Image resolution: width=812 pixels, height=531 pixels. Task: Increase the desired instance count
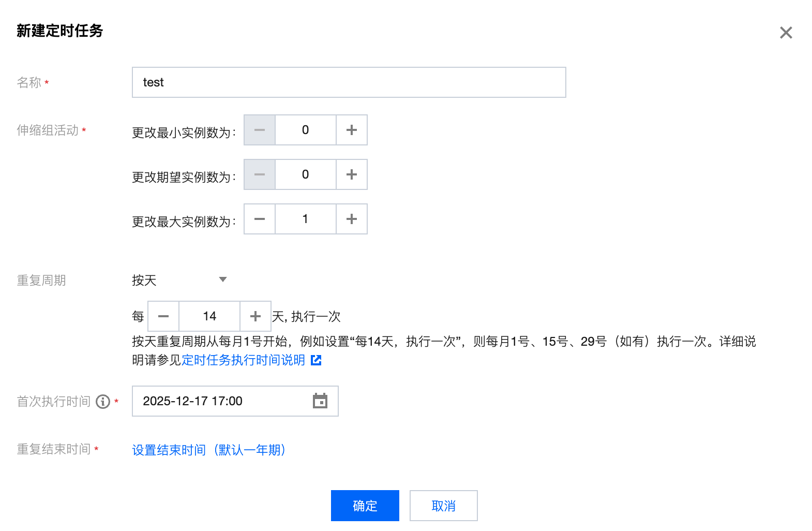(352, 174)
